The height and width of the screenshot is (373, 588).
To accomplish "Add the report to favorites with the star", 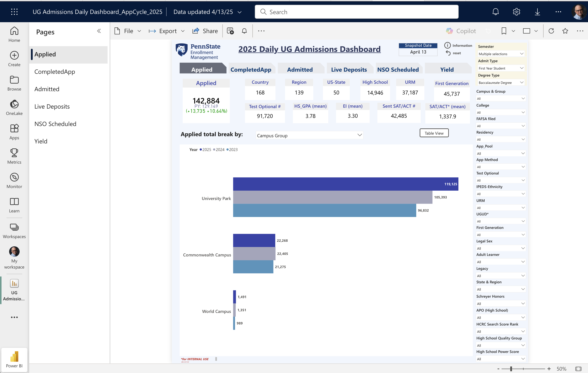I will click(565, 31).
